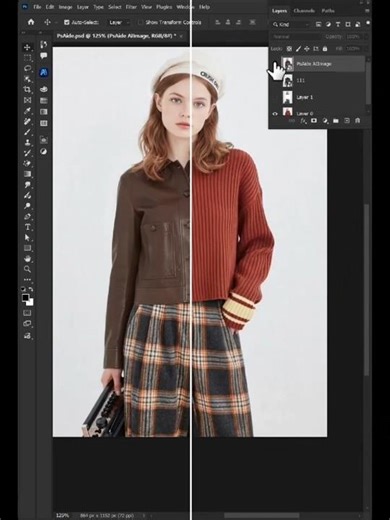Toggle lock image pixels brush icon
Viewport: 390px width, 520px height.
tap(298, 49)
